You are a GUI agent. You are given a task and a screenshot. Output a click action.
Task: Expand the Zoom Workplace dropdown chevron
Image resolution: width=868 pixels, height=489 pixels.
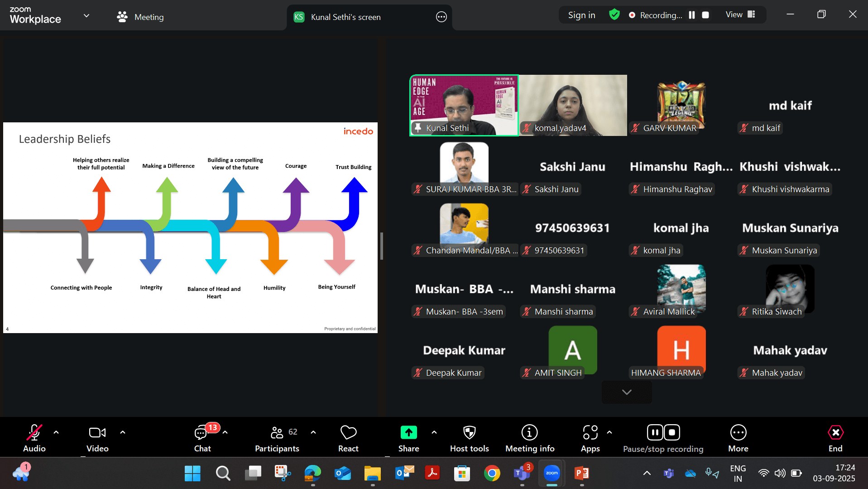coord(86,16)
